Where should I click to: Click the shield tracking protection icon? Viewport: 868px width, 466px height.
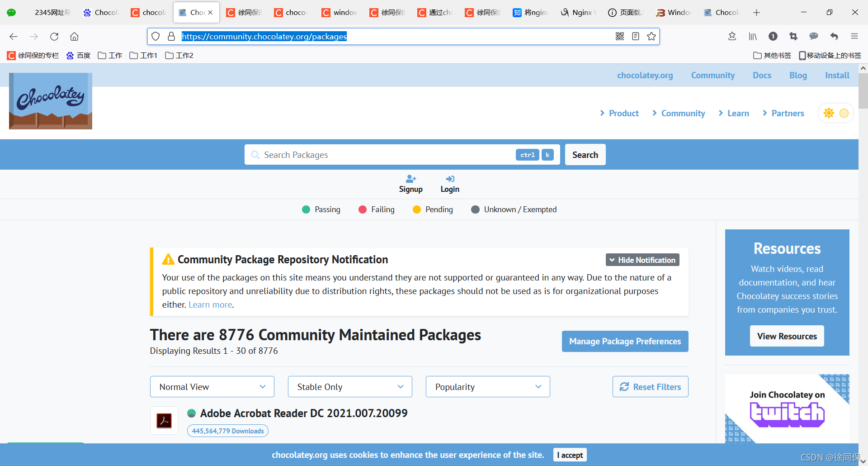click(156, 36)
